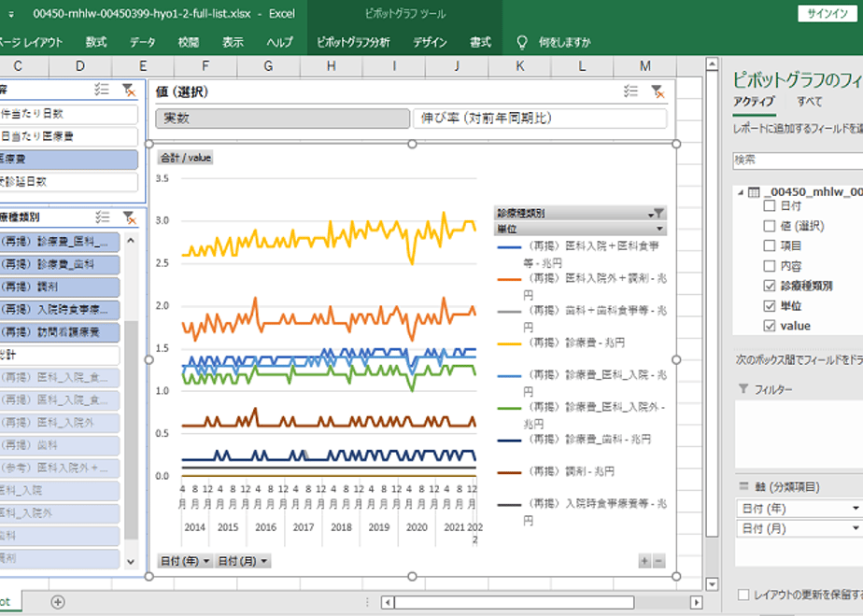Open the デザイン ribbon tab
This screenshot has height=616, width=863.
[430, 42]
